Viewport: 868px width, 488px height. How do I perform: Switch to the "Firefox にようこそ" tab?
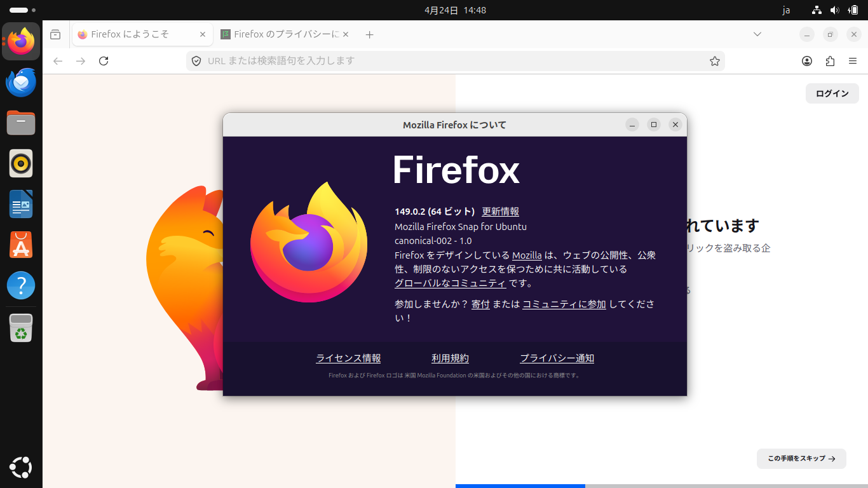tap(142, 34)
